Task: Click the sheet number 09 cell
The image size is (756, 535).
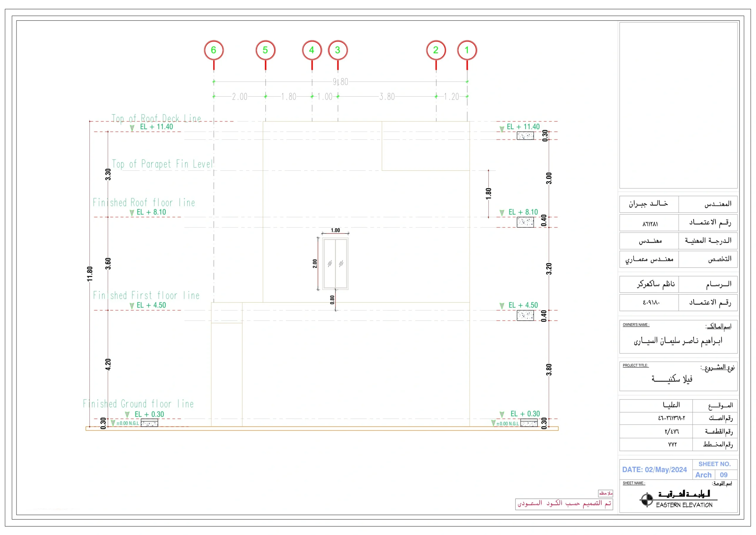Action: [724, 475]
